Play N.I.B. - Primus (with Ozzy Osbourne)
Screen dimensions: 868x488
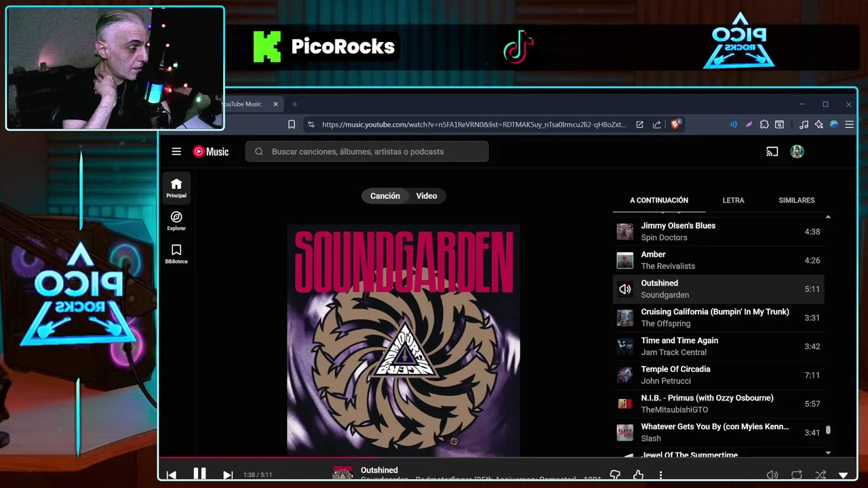719,404
